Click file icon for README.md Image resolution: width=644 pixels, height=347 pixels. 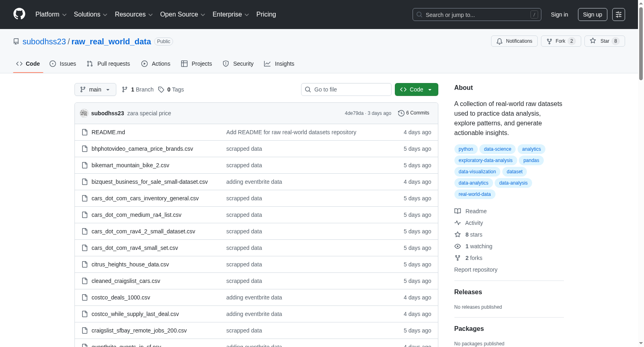click(x=85, y=132)
